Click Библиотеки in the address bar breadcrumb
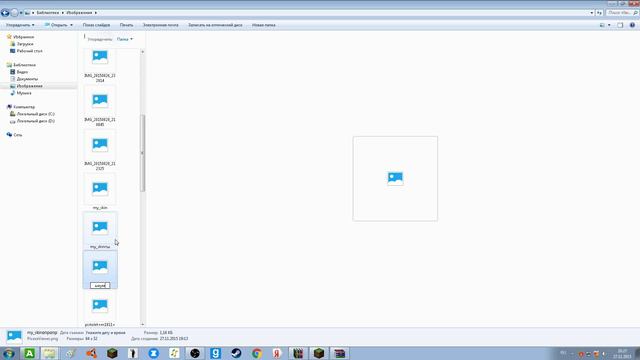 tap(48, 13)
